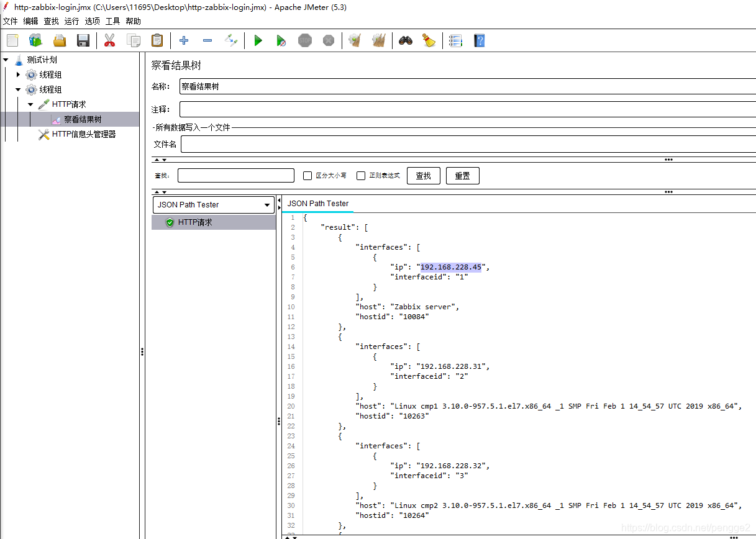Image resolution: width=756 pixels, height=539 pixels.
Task: Collapse the HTTP请求 node arrow
Action: click(x=30, y=104)
